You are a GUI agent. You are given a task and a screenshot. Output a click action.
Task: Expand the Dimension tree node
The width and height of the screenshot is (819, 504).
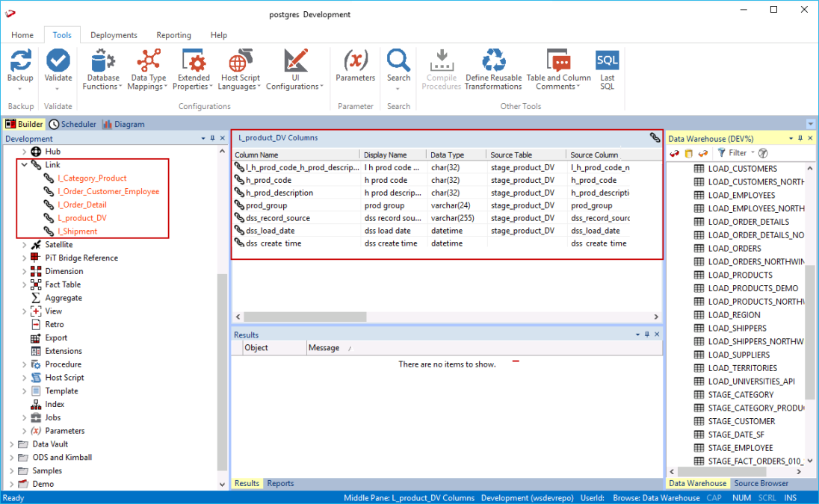[24, 271]
